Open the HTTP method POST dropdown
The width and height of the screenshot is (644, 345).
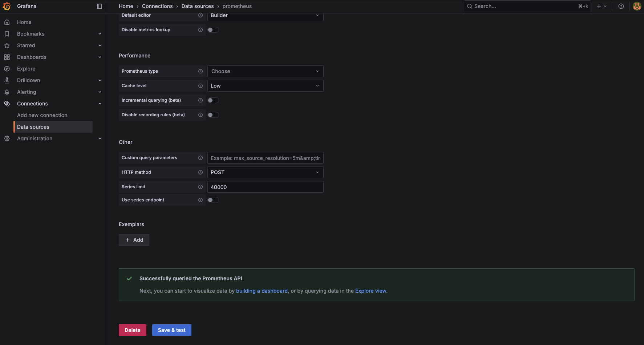265,172
